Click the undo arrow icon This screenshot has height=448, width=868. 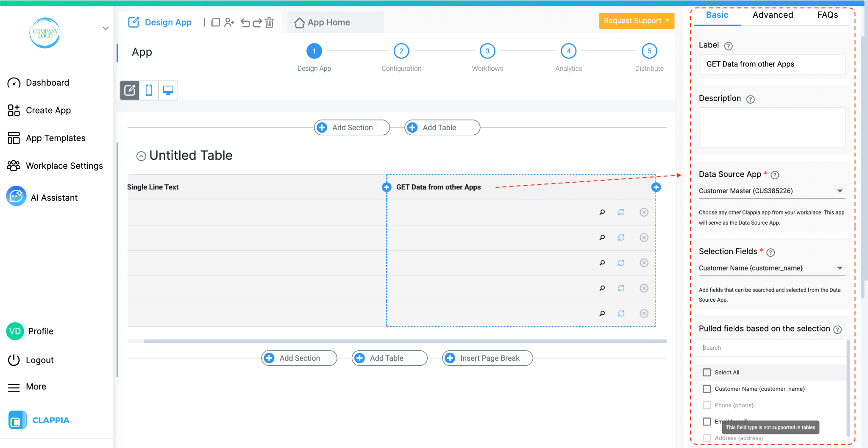[245, 23]
